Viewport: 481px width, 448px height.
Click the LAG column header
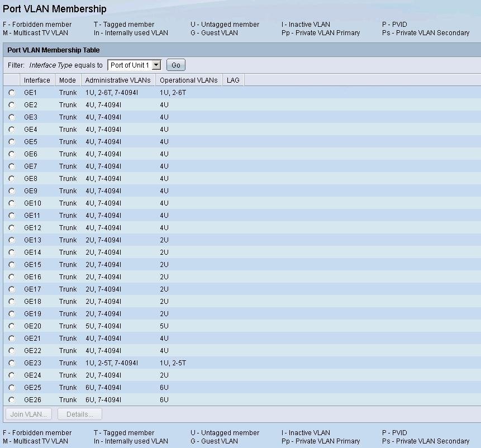coord(233,80)
